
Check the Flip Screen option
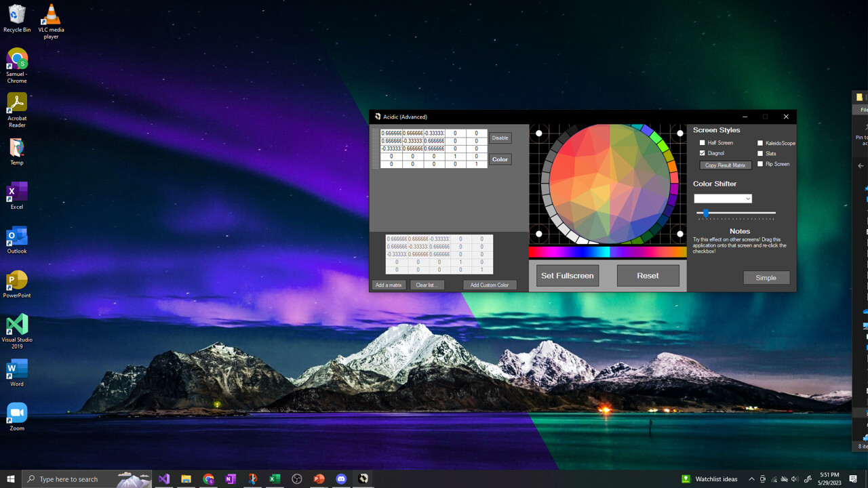(x=760, y=164)
